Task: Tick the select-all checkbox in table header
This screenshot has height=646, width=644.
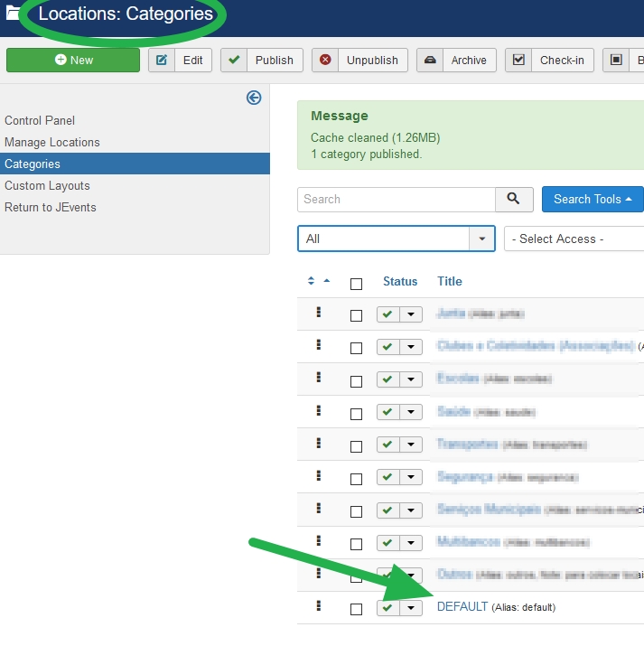Action: pyautogui.click(x=356, y=285)
